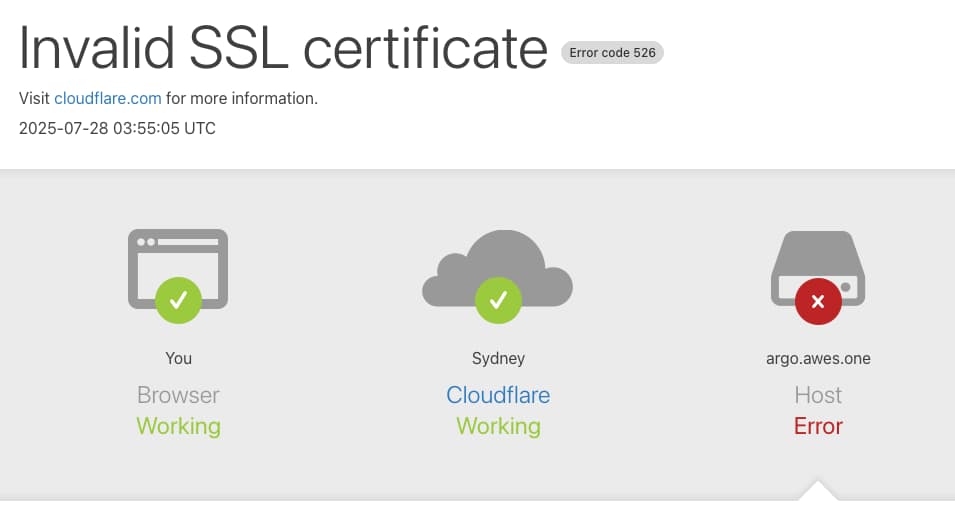This screenshot has width=955, height=529.
Task: Click the Sydney location label
Action: click(498, 359)
